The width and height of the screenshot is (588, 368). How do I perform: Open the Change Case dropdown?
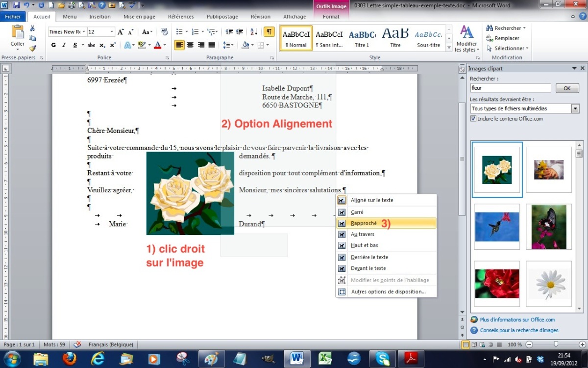coord(147,32)
